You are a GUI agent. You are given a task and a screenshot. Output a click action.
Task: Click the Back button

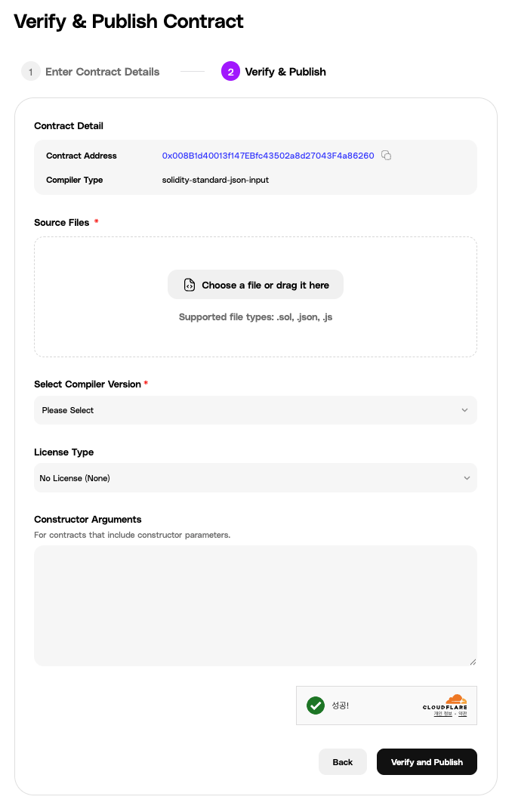click(343, 762)
